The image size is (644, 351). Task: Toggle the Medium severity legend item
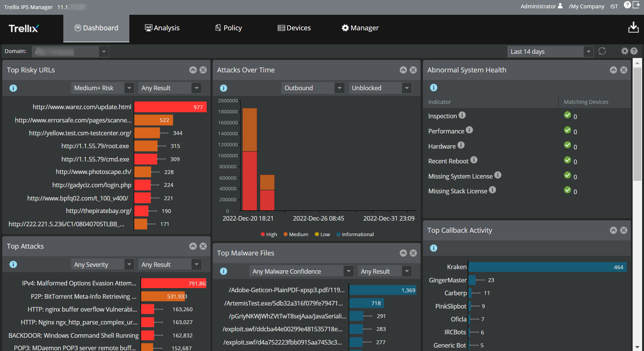[296, 234]
